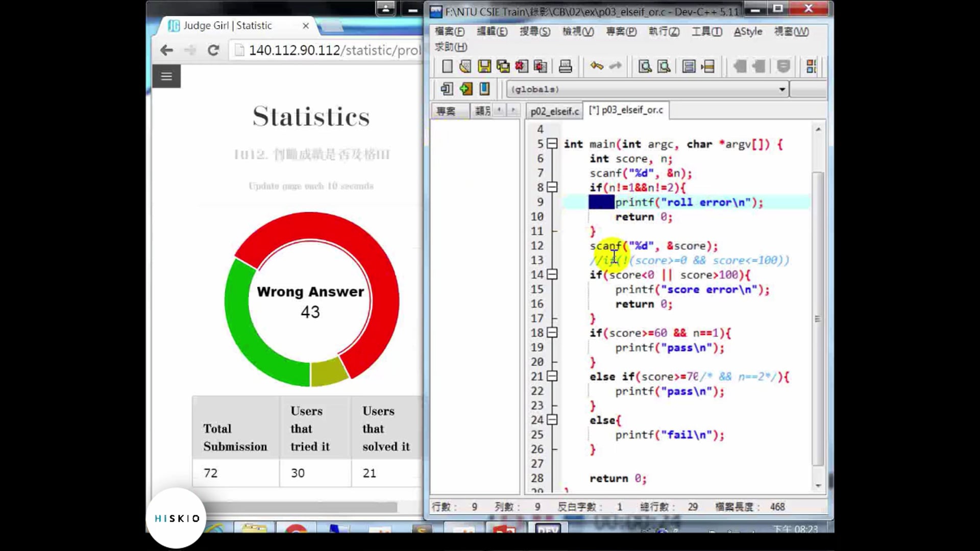This screenshot has width=980, height=551.
Task: Click the Close file red X icon
Action: coord(521,66)
